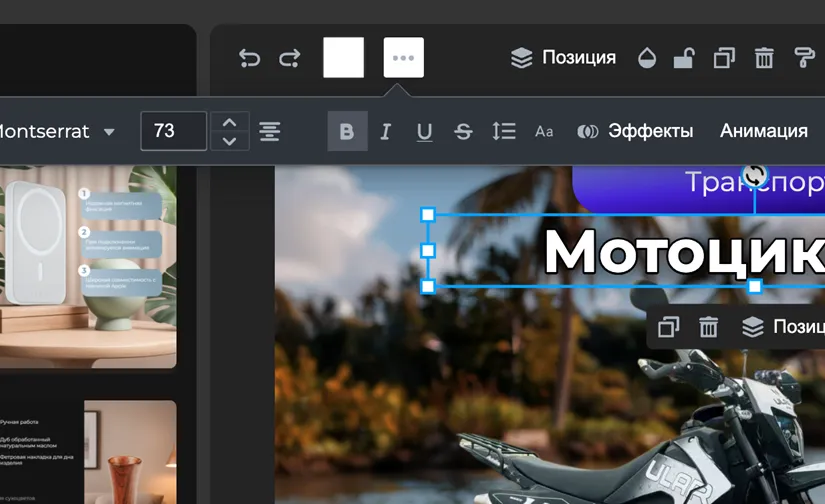Expand the Montserrat font dropdown
Screen dimensions: 825x504
click(x=108, y=132)
